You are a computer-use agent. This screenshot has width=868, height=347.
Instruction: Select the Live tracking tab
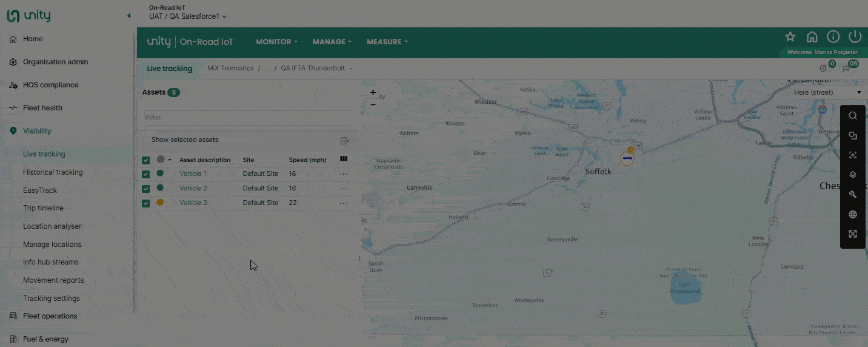(x=169, y=69)
